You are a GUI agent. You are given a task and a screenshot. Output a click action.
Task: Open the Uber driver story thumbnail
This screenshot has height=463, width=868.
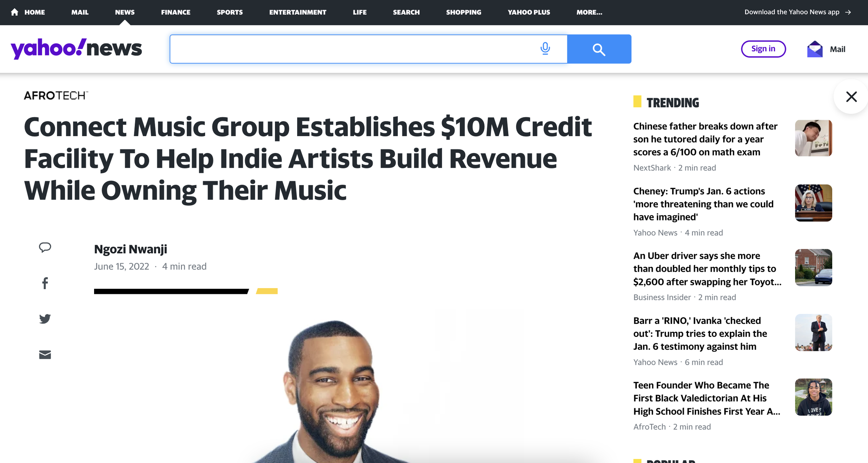coord(813,268)
